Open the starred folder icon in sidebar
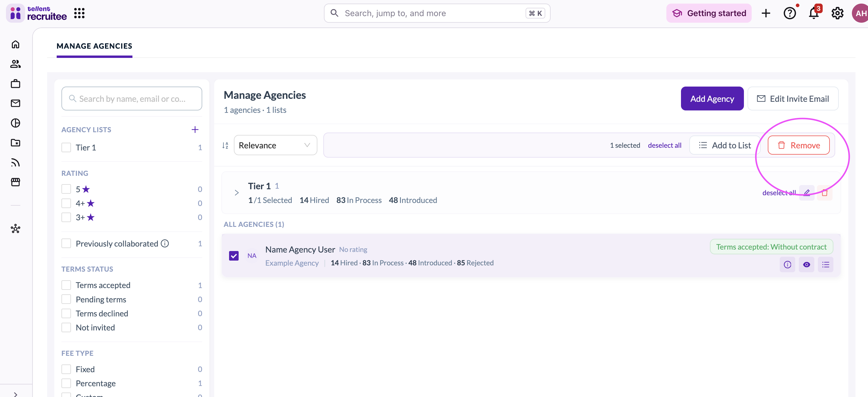Screen dimensions: 868x397 [x=16, y=143]
